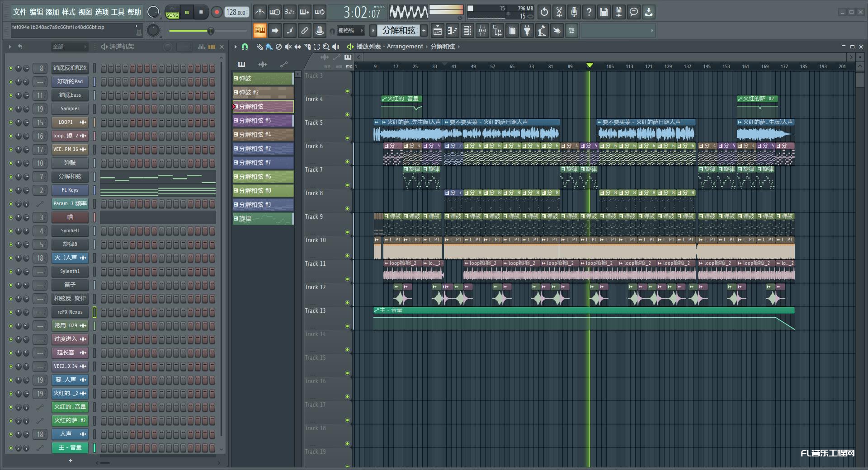Click the export download arrow icon
The image size is (868, 470).
649,12
